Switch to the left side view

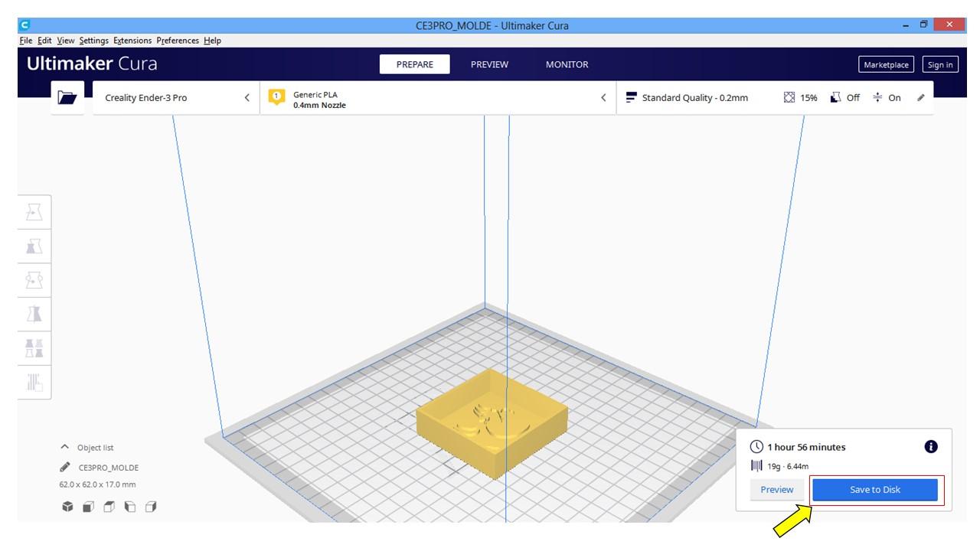point(129,507)
